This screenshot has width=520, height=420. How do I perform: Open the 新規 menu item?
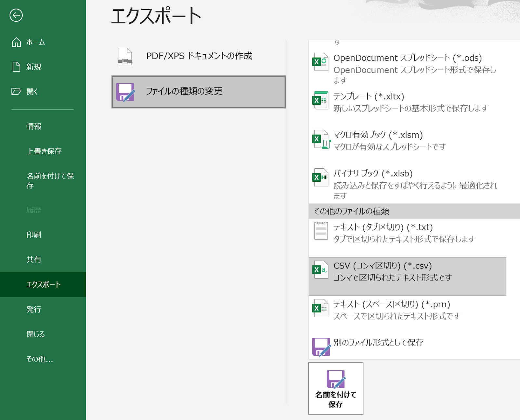click(x=43, y=67)
